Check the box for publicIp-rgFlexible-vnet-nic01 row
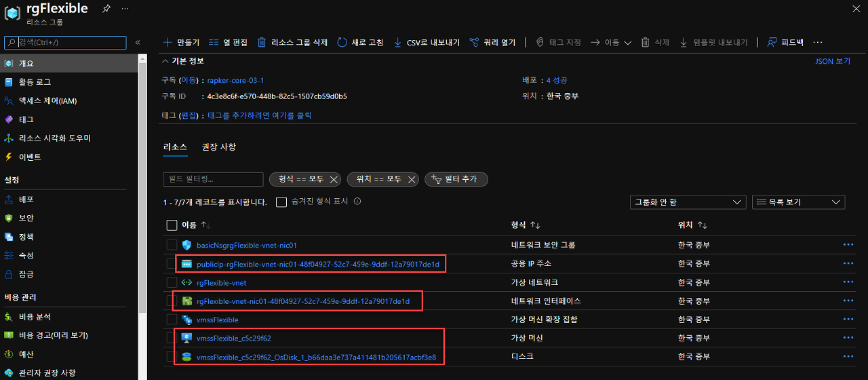The image size is (868, 380). point(172,263)
